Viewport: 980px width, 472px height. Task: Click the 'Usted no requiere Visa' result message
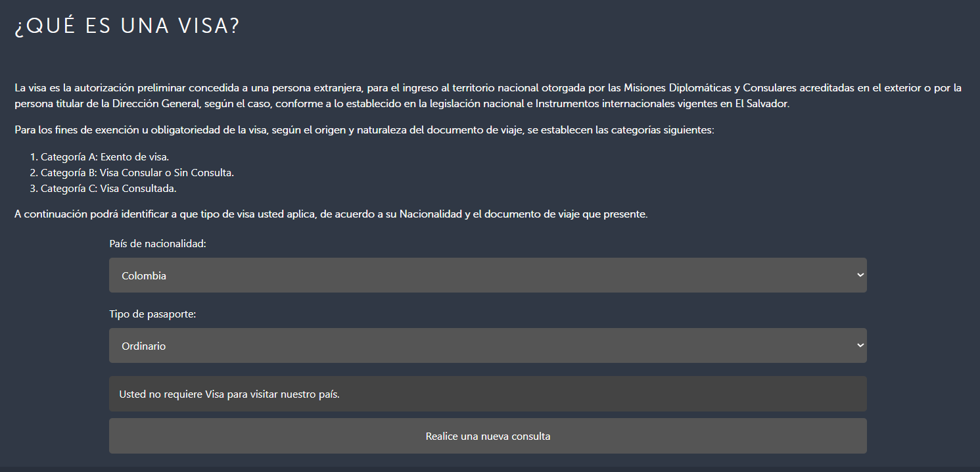pos(229,394)
